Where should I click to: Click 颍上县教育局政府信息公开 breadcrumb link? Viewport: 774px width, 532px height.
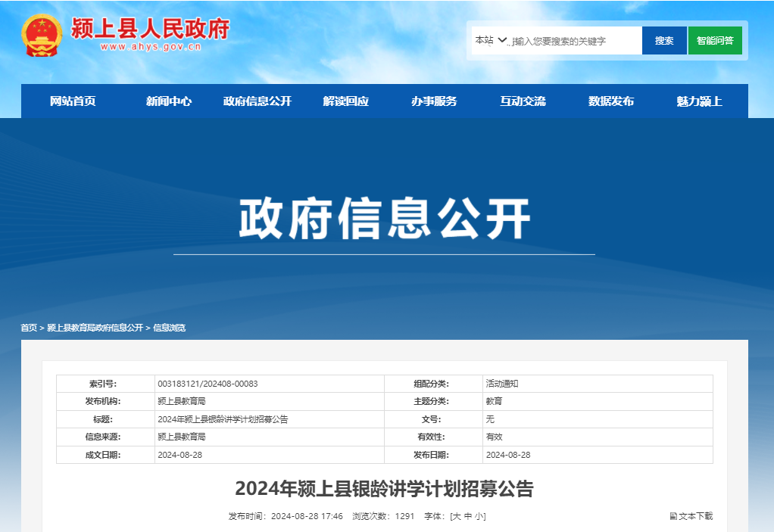coord(95,328)
